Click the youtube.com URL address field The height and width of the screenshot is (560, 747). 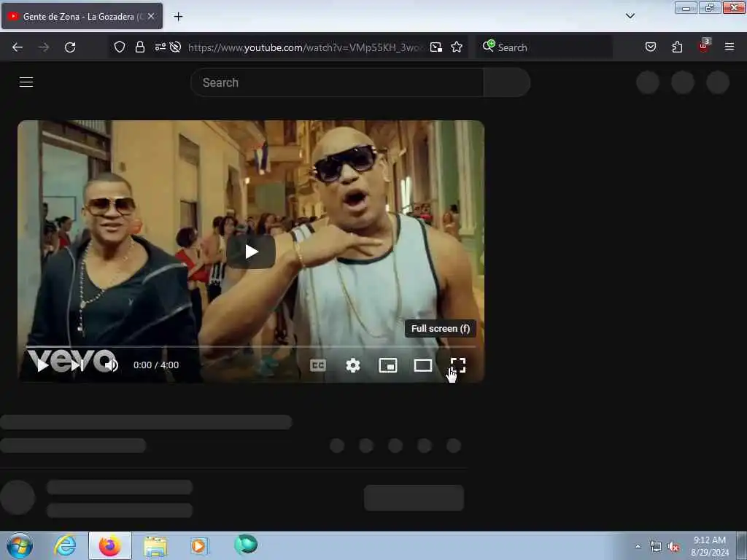tap(304, 47)
